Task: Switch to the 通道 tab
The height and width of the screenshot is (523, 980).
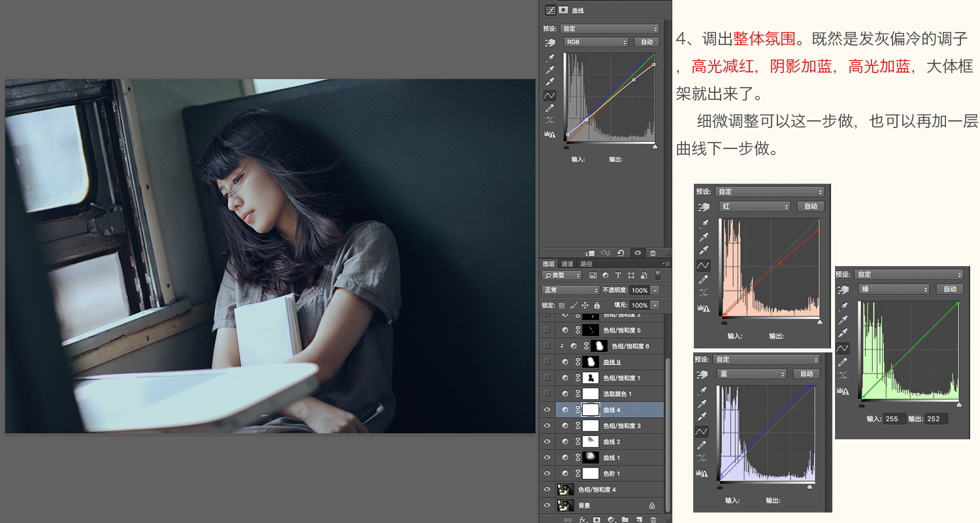Action: click(567, 264)
